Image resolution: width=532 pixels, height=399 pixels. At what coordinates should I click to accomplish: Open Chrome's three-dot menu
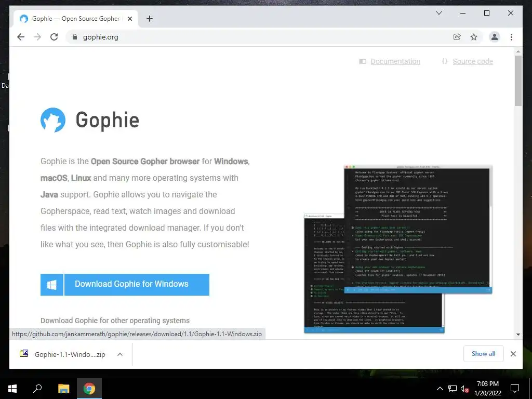pyautogui.click(x=511, y=37)
